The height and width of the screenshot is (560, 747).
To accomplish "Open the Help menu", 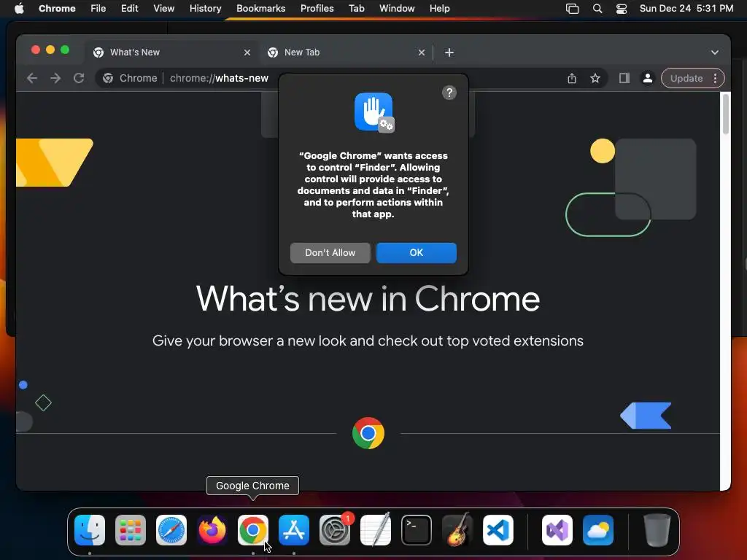I will tap(439, 9).
